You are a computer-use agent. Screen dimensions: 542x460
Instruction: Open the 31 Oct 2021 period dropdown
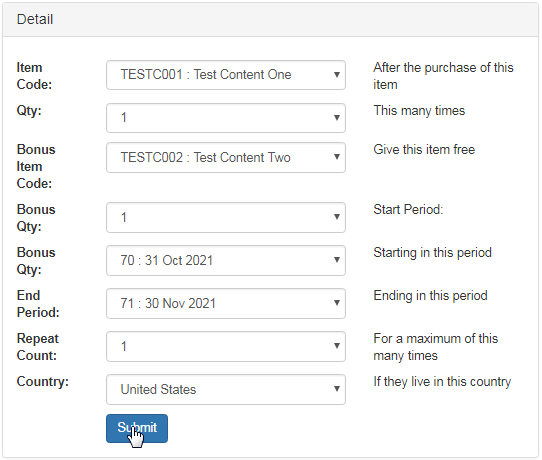(x=226, y=260)
